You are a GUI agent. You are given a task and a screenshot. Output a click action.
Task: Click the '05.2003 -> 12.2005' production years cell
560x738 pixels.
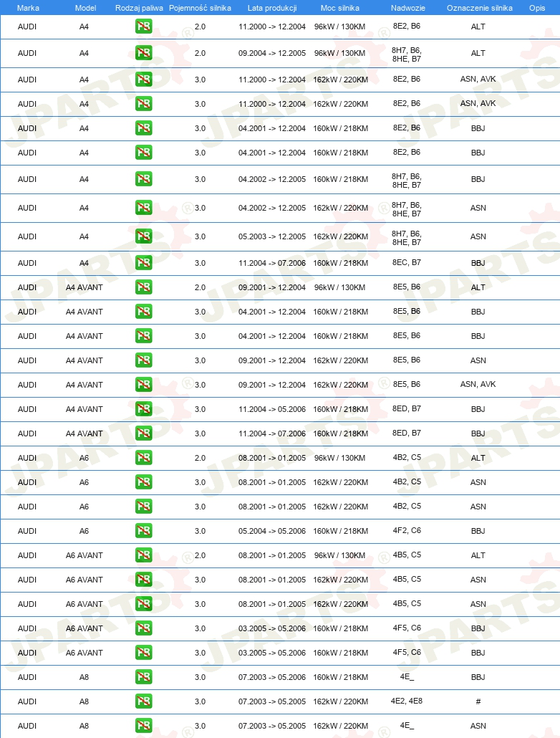pyautogui.click(x=272, y=236)
